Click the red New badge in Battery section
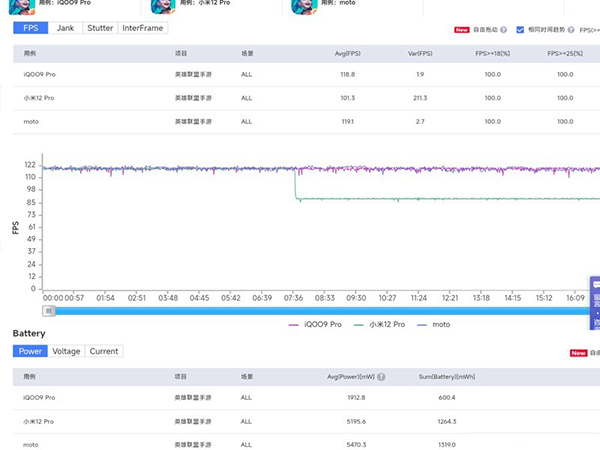600x450 pixels. click(578, 353)
